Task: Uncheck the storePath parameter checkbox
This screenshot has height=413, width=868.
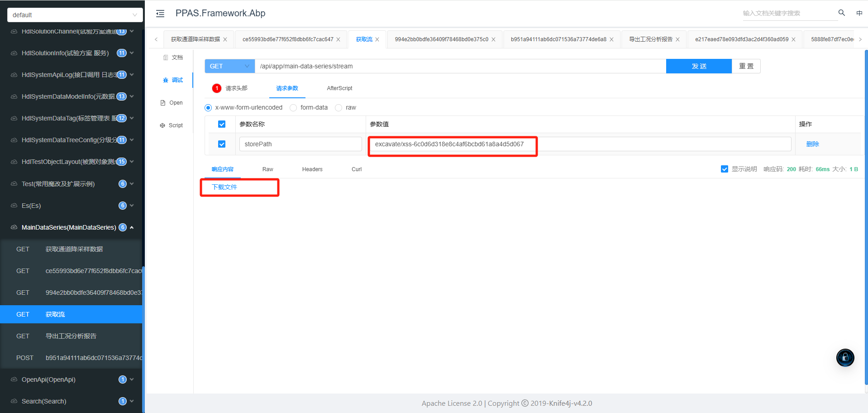Action: (222, 144)
